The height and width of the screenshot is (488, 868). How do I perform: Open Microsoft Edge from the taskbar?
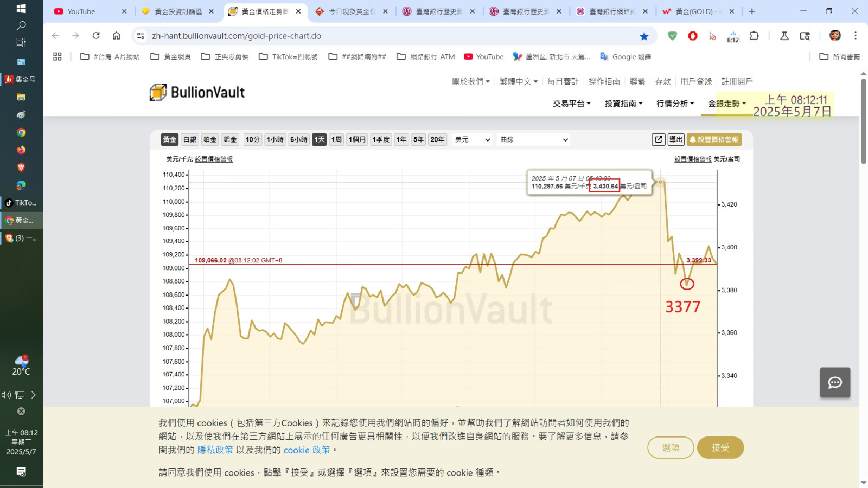coord(21,185)
